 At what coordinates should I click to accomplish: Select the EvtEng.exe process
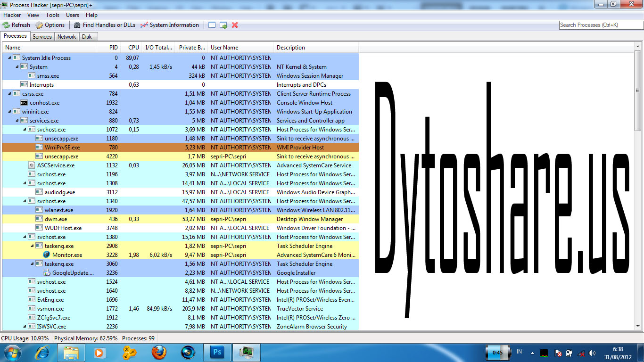[181, 300]
